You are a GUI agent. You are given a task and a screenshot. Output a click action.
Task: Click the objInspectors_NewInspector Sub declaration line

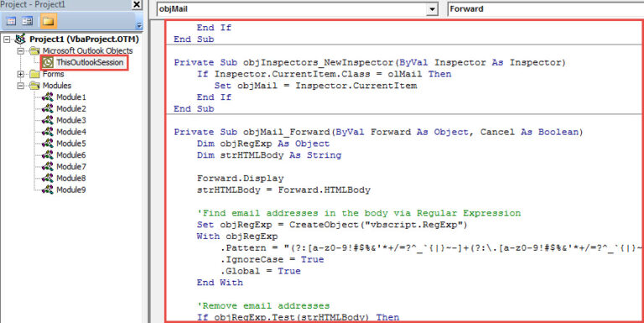(370, 62)
